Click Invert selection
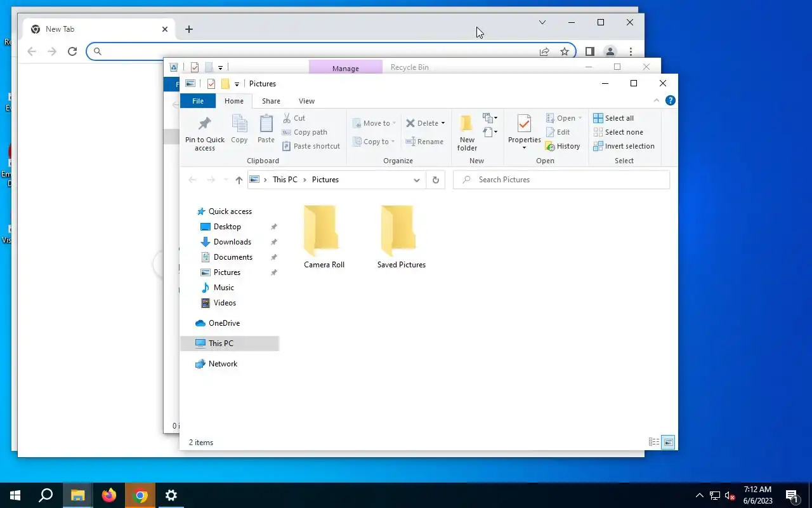Screen dimensions: 812x508 tap(624, 146)
